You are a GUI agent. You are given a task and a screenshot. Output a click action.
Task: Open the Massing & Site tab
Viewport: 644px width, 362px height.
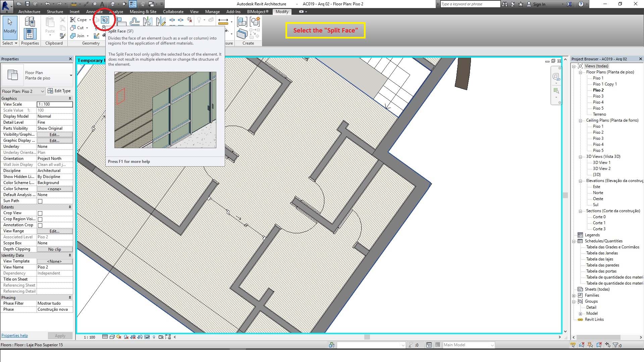[143, 11]
